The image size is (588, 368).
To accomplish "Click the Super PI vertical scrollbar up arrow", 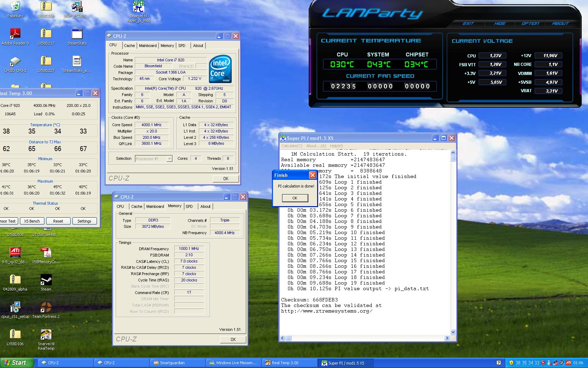I will [x=453, y=152].
